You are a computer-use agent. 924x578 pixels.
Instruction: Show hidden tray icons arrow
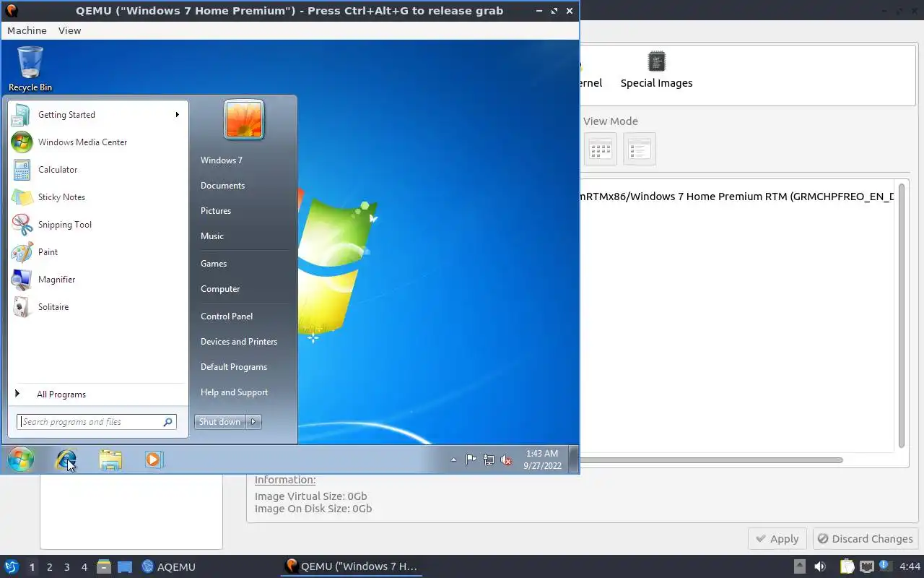pyautogui.click(x=453, y=460)
